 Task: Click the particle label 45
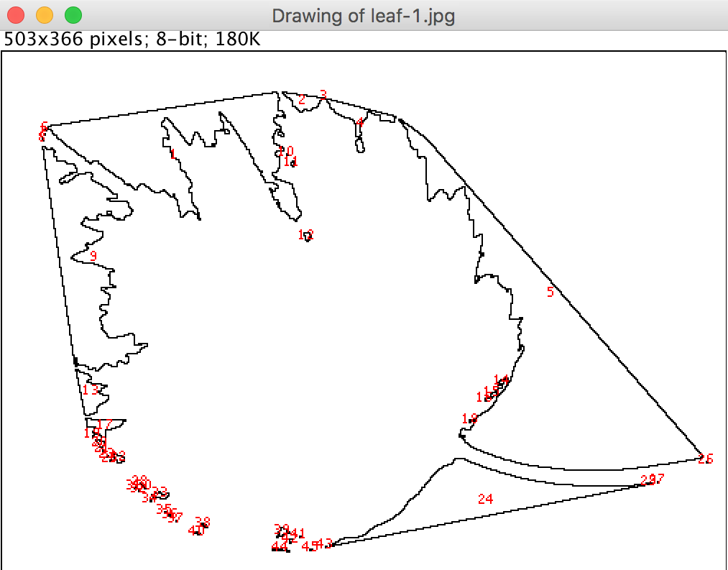coord(309,546)
